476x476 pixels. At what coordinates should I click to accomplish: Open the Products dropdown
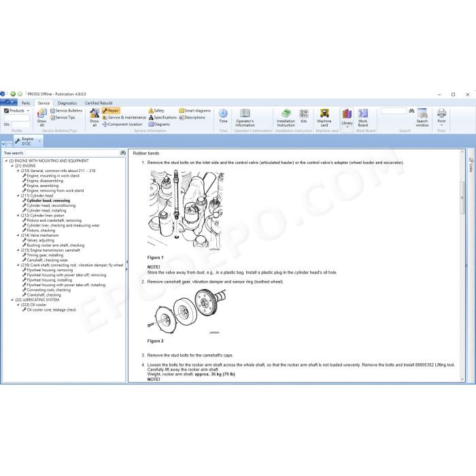point(17,110)
